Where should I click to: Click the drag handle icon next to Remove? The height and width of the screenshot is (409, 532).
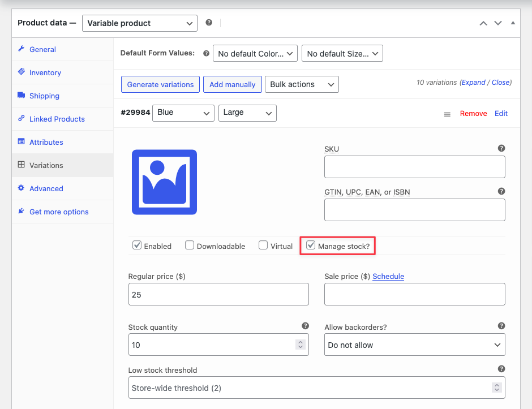point(447,114)
